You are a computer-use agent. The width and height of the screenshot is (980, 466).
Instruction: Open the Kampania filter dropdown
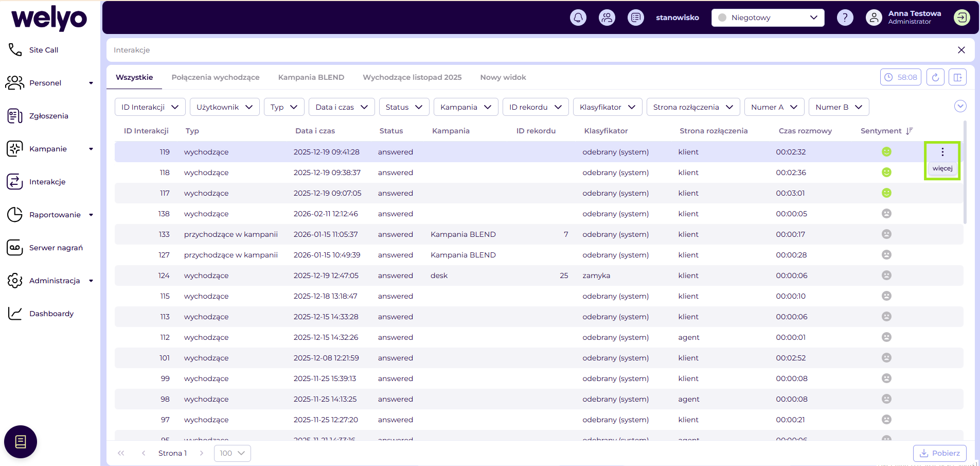(x=466, y=107)
